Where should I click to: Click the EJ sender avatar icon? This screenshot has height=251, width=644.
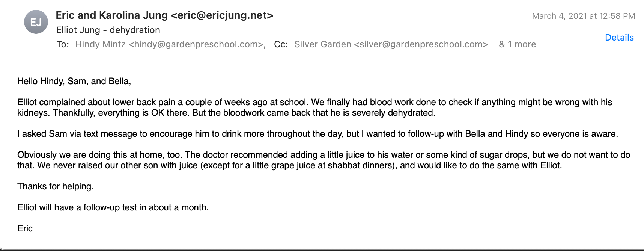pyautogui.click(x=36, y=22)
